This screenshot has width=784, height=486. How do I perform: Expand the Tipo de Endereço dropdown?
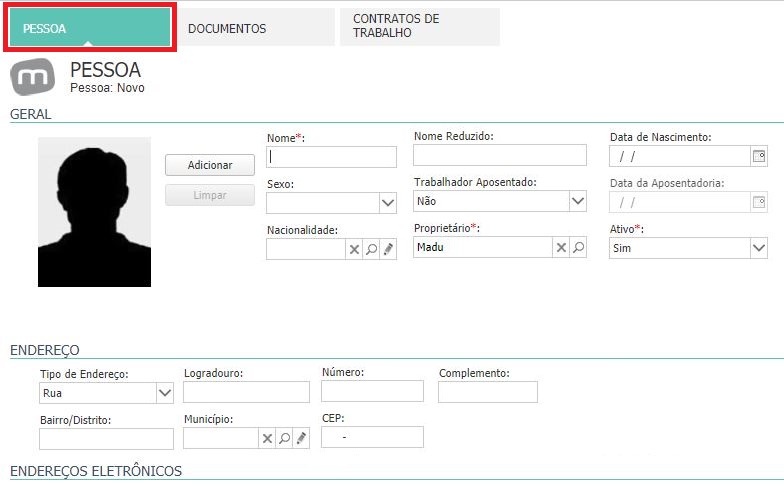point(165,393)
